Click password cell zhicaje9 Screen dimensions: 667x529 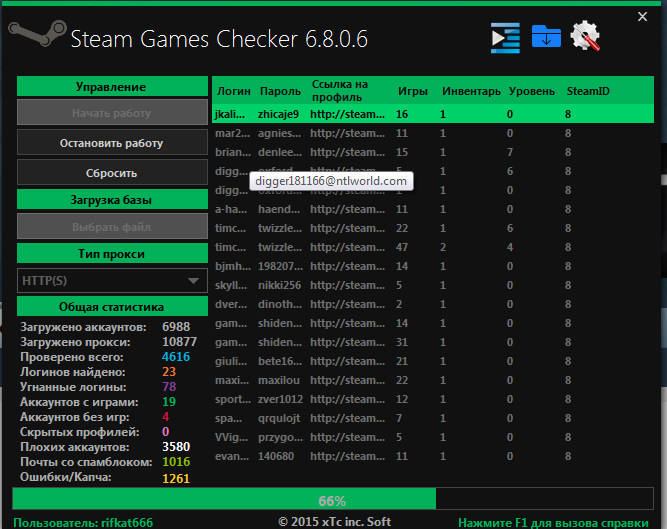(x=278, y=114)
